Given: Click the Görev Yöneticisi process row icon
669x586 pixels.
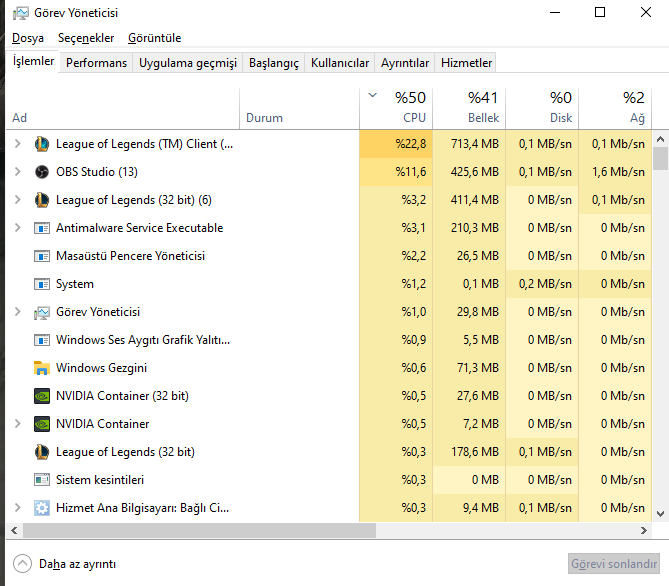Looking at the screenshot, I should tap(42, 312).
